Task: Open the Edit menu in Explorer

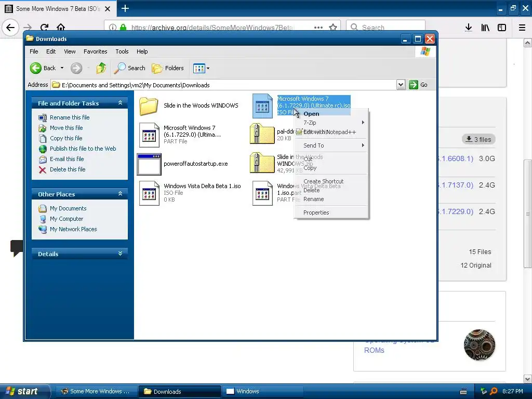Action: click(x=51, y=51)
